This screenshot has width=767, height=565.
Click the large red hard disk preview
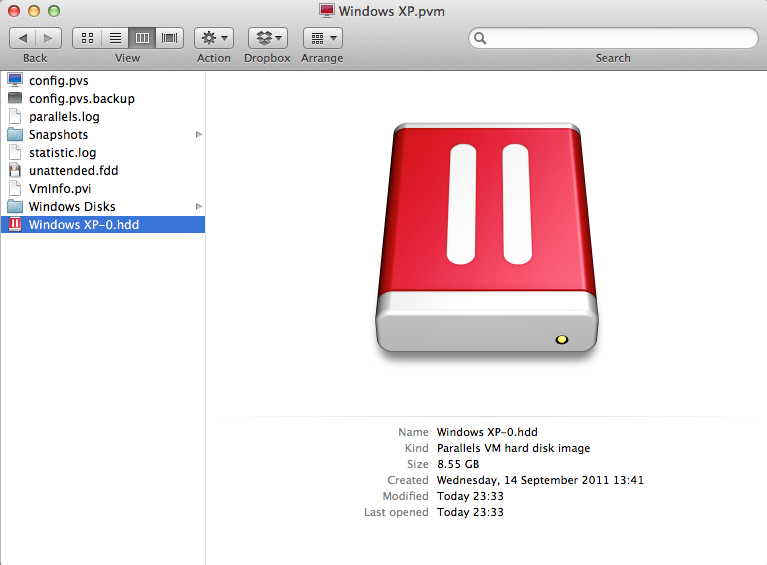click(x=487, y=238)
